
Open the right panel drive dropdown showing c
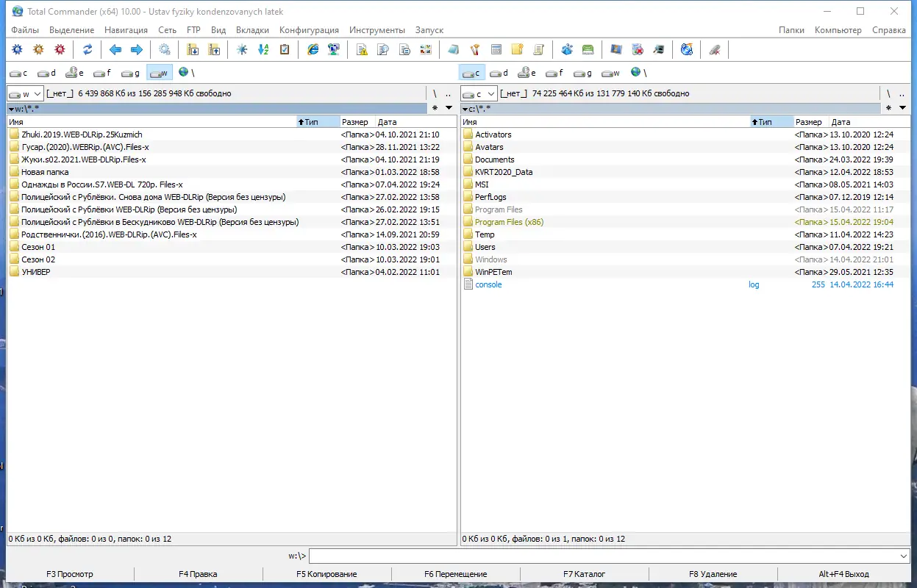coord(479,93)
